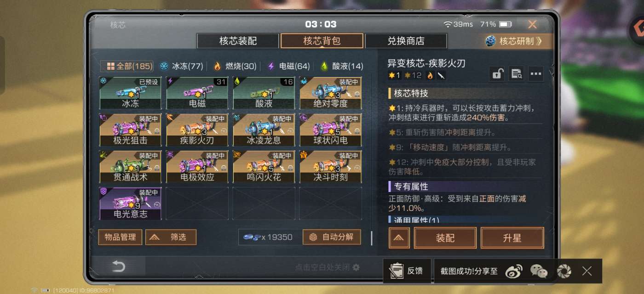This screenshot has width=644, height=294.
Task: Select the 电光意志 core thumbnail
Action: tap(131, 203)
